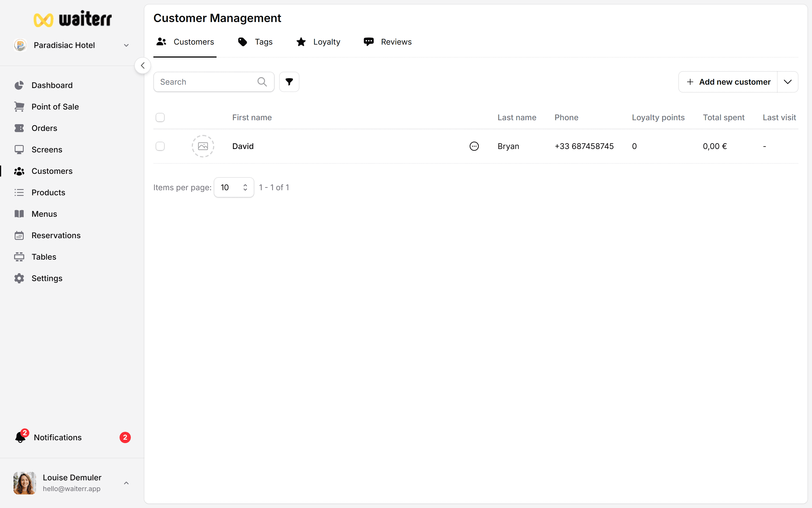Click the Customers tab people icon
Image resolution: width=812 pixels, height=508 pixels.
[x=161, y=42]
